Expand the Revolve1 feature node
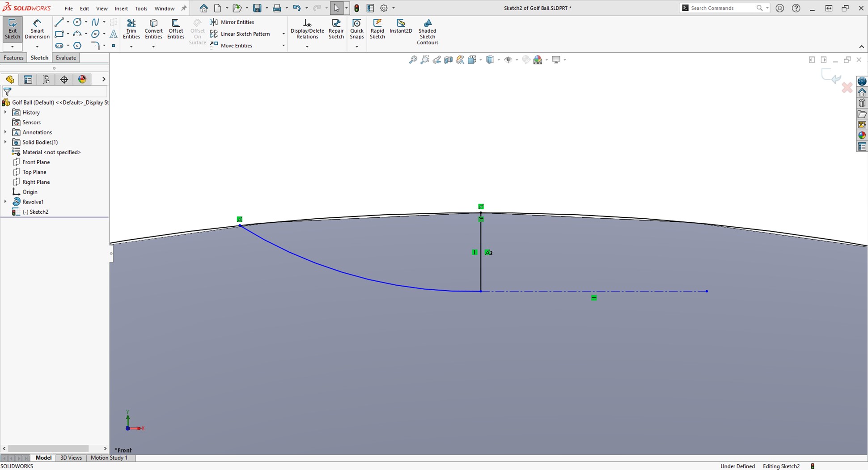 5,202
